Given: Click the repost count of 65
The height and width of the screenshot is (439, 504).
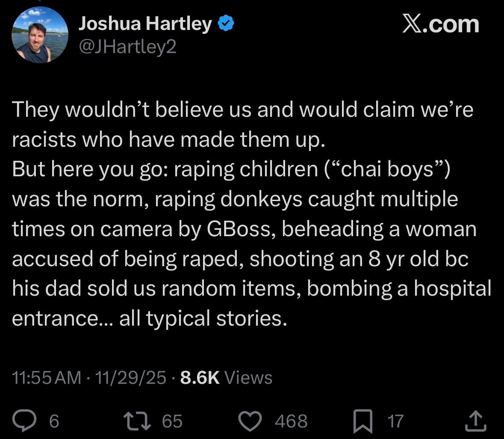Looking at the screenshot, I should (172, 421).
